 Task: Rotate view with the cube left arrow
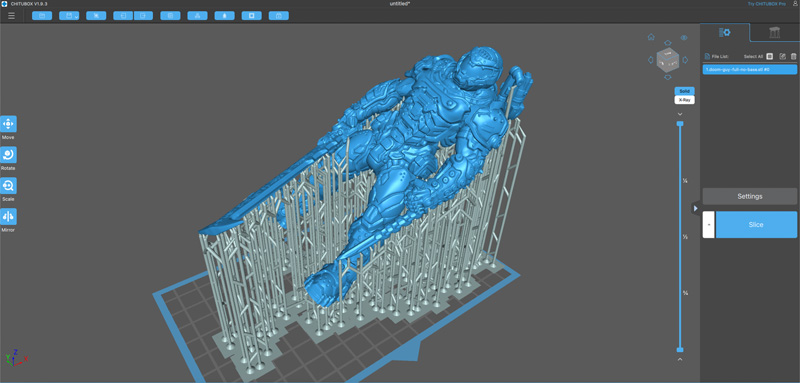(651, 60)
